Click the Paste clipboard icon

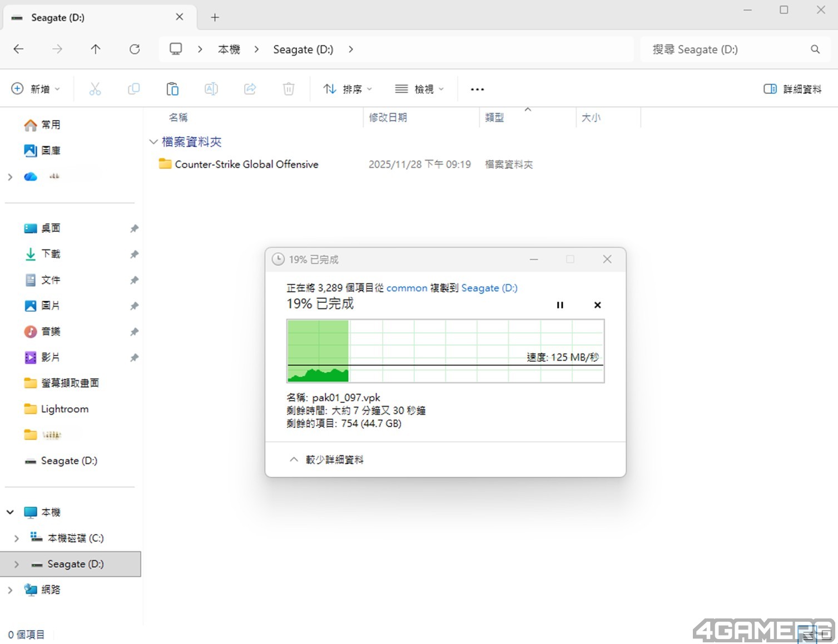[172, 89]
